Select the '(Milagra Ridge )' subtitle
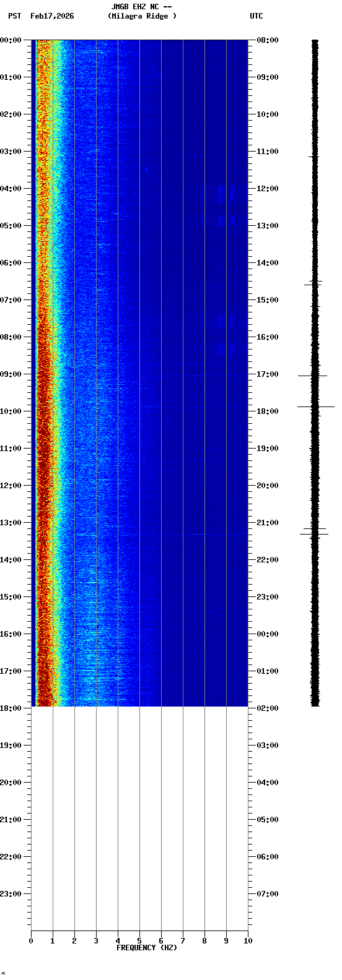The width and height of the screenshot is (342, 980). [x=142, y=16]
